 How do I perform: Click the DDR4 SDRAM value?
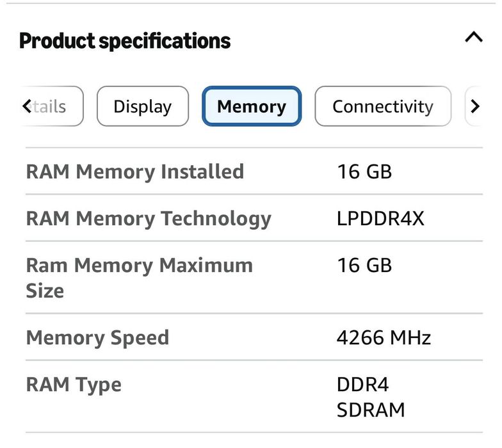370,397
